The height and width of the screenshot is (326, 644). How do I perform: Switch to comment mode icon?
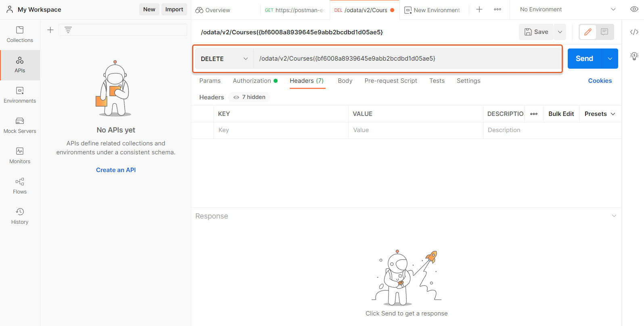click(x=604, y=32)
